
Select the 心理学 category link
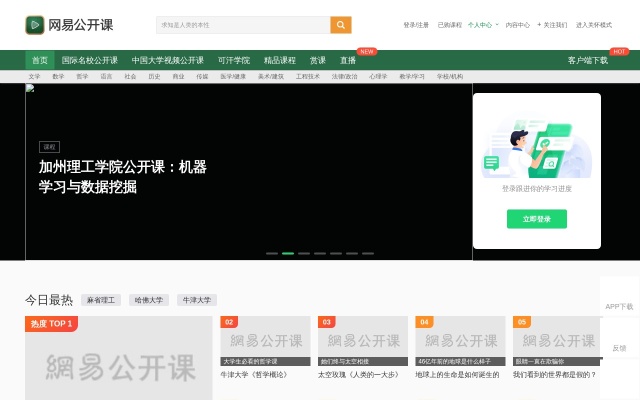378,76
